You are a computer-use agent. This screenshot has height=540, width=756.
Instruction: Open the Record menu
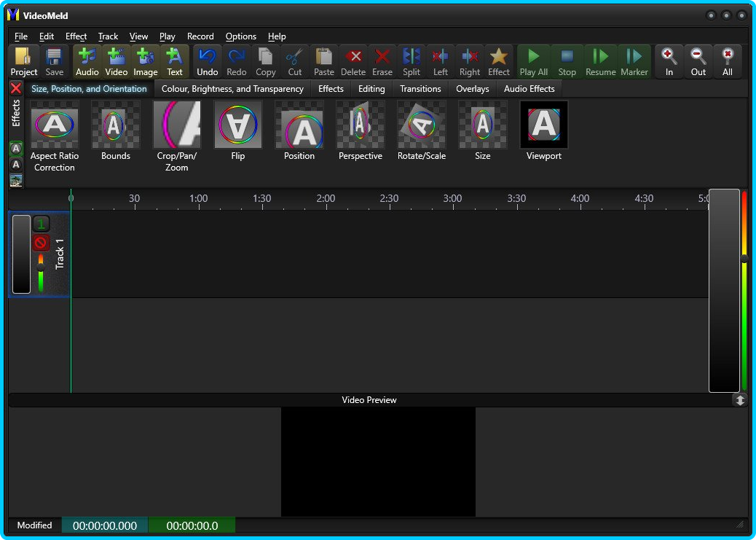point(200,36)
